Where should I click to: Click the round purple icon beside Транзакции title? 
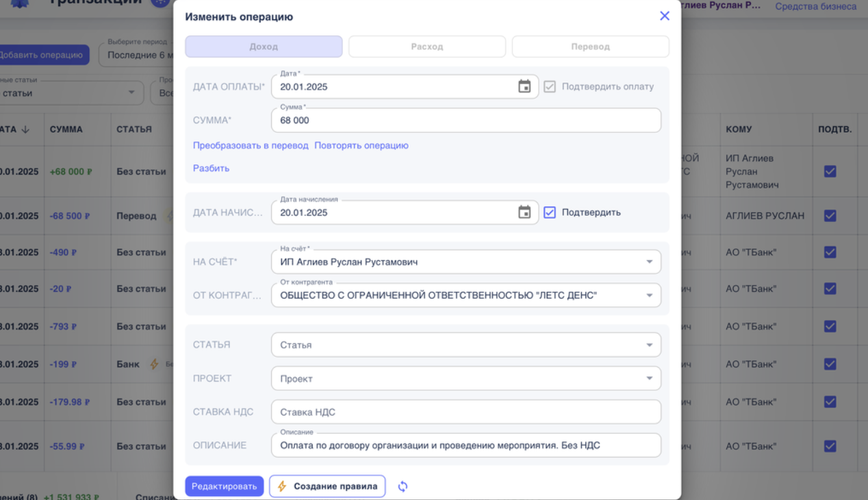click(x=159, y=3)
